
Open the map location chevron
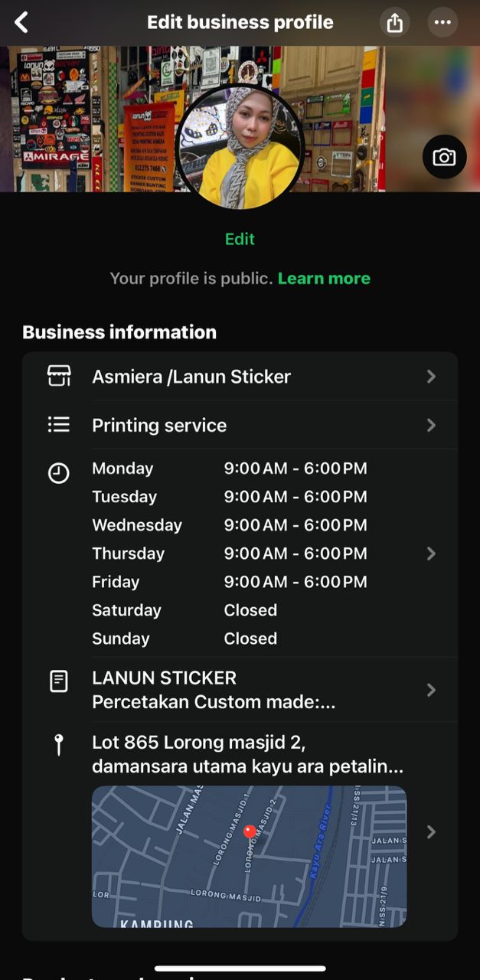point(431,831)
